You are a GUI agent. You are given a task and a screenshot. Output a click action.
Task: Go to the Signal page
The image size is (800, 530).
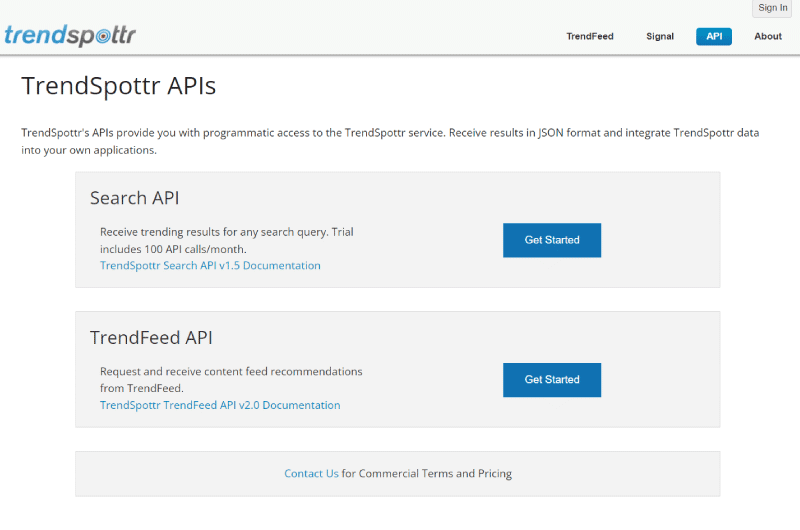[660, 36]
